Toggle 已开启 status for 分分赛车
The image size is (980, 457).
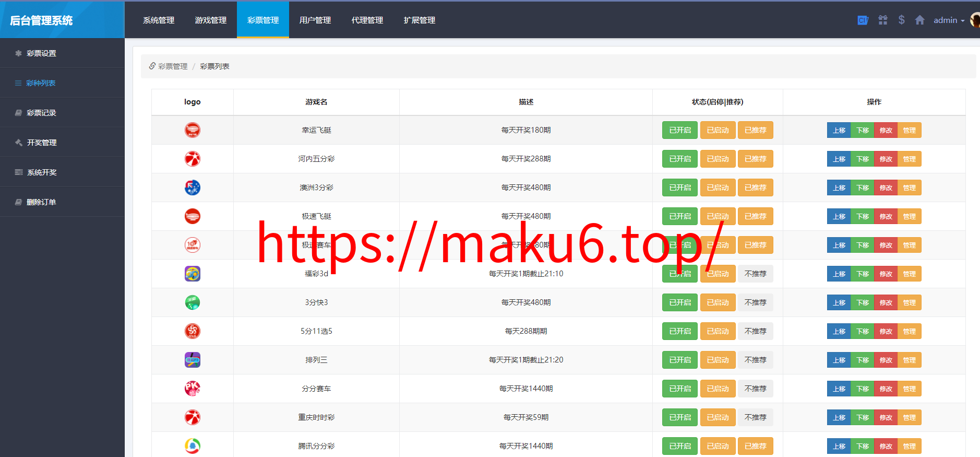click(x=680, y=389)
